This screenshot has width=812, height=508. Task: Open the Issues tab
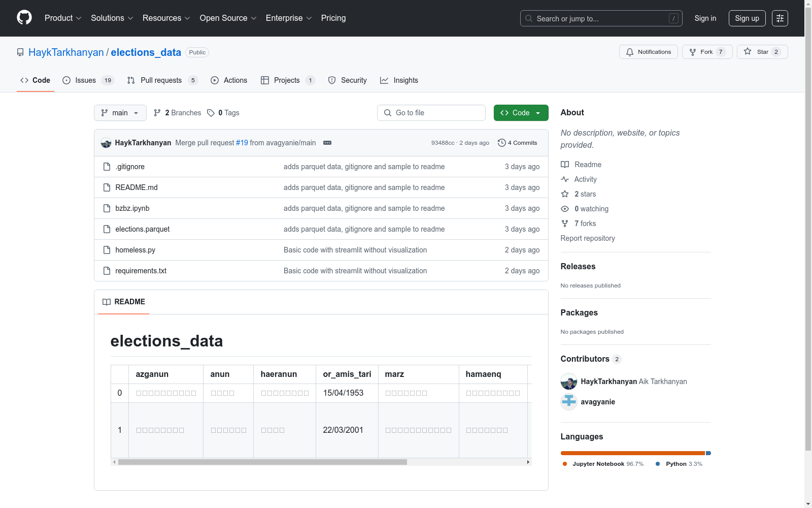88,80
